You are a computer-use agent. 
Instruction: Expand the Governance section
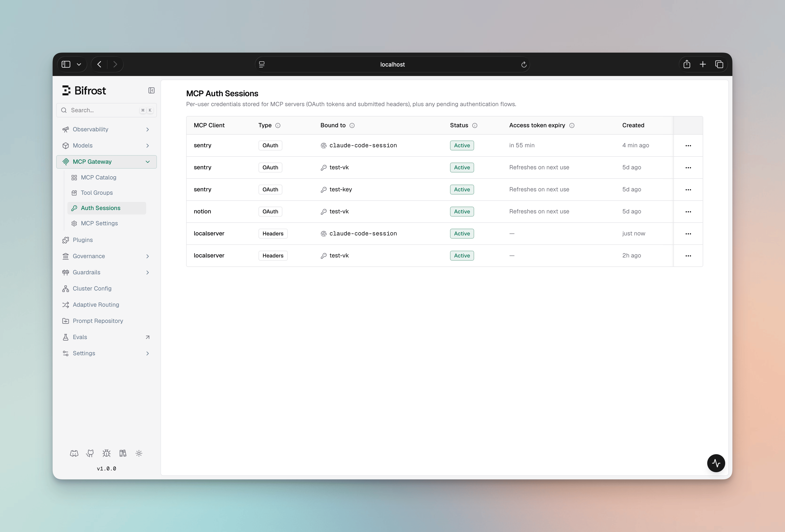coord(106,256)
